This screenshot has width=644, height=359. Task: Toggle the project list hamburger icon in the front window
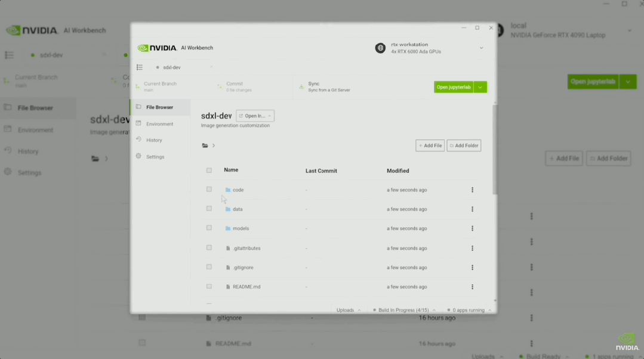point(140,67)
